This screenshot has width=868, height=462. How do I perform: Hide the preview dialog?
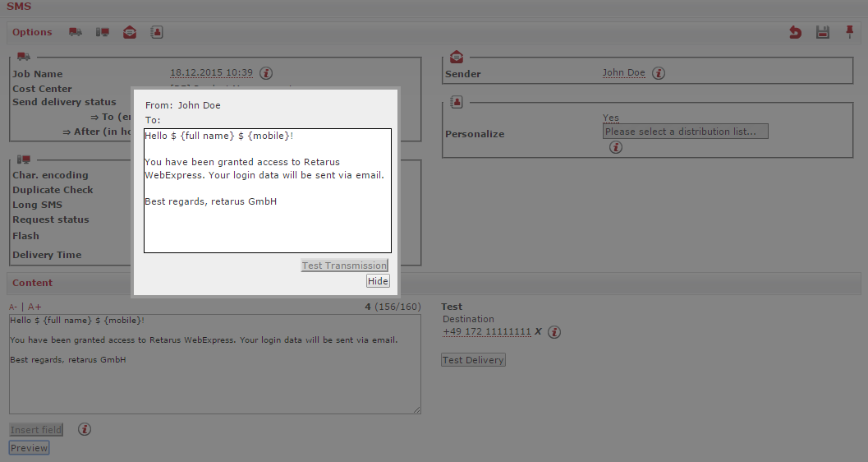pos(378,281)
